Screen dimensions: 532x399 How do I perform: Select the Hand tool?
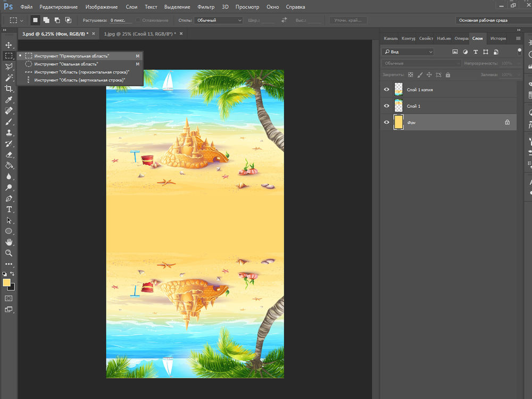9,242
